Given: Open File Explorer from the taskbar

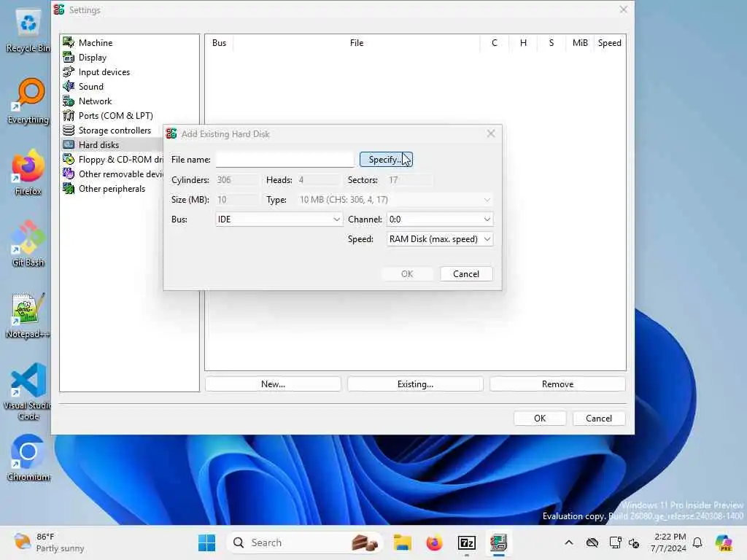Looking at the screenshot, I should [x=402, y=542].
